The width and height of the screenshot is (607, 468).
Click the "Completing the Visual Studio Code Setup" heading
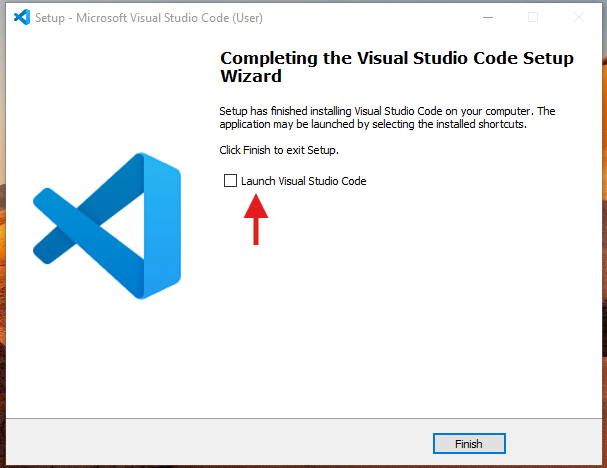tap(397, 58)
